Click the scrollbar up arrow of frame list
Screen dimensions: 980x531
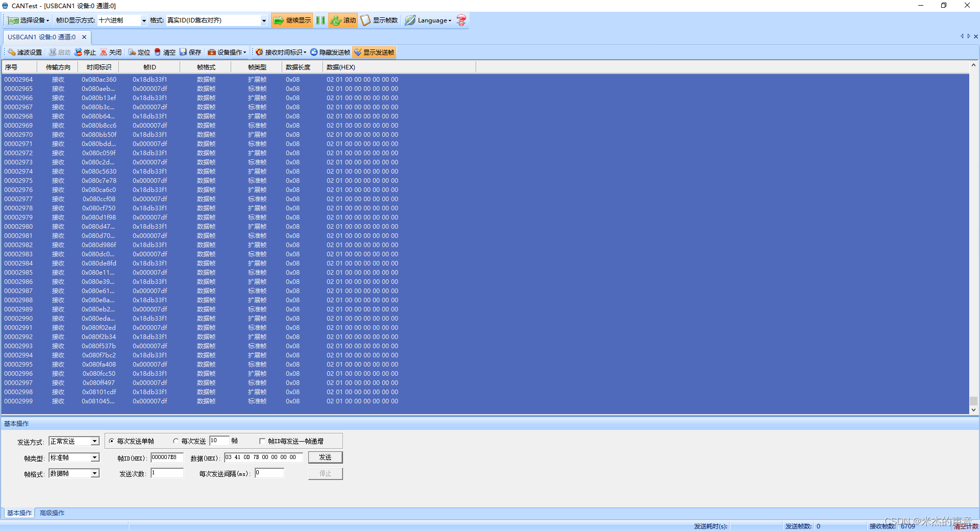coord(973,65)
